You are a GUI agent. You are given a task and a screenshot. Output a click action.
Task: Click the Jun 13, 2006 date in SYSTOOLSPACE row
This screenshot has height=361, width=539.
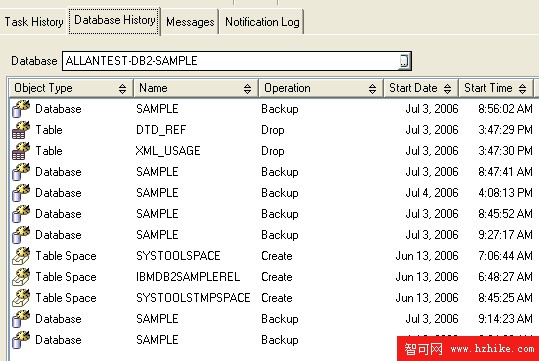(x=427, y=256)
